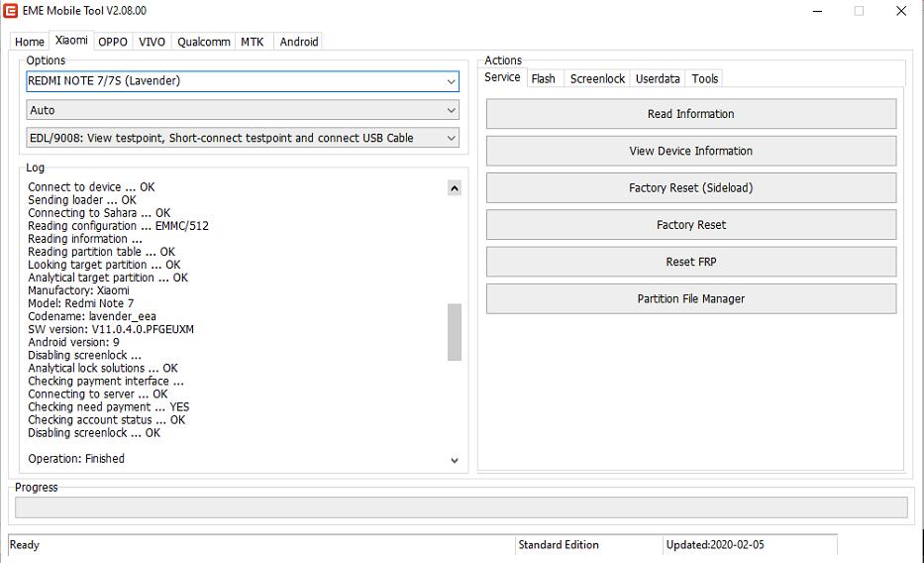Click 'Connecting to Sahara ... OK' line
This screenshot has width=924, height=563.
99,213
